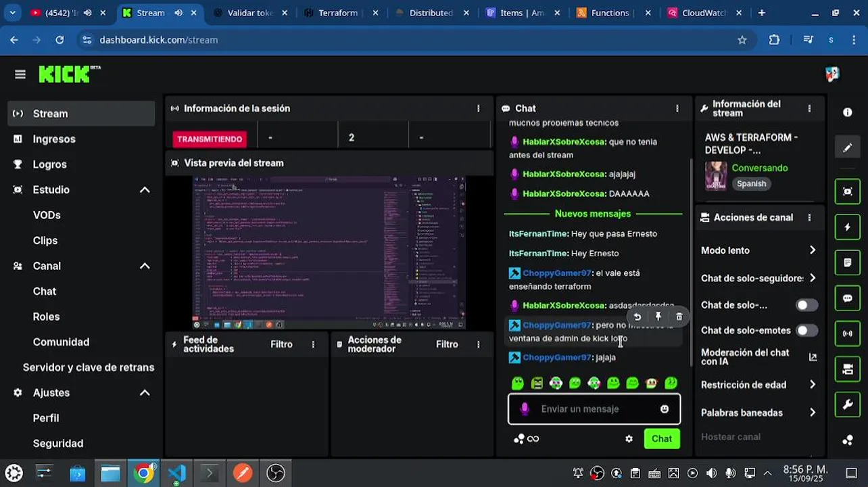
Task: Reply to the hovered ChoppyGamer97 message
Action: [x=637, y=317]
